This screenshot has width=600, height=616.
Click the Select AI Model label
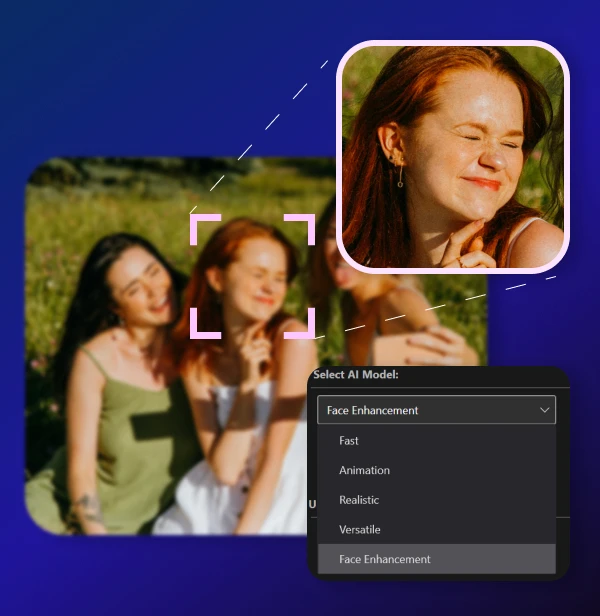(x=356, y=375)
